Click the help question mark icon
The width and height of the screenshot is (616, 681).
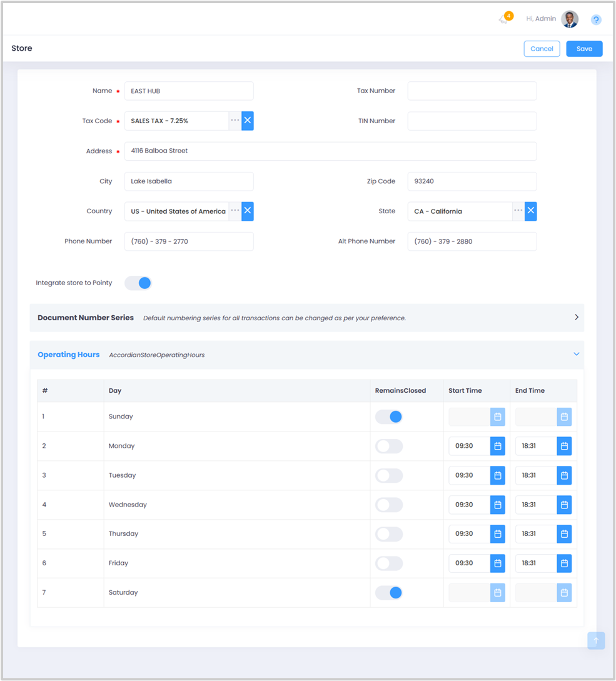coord(596,20)
